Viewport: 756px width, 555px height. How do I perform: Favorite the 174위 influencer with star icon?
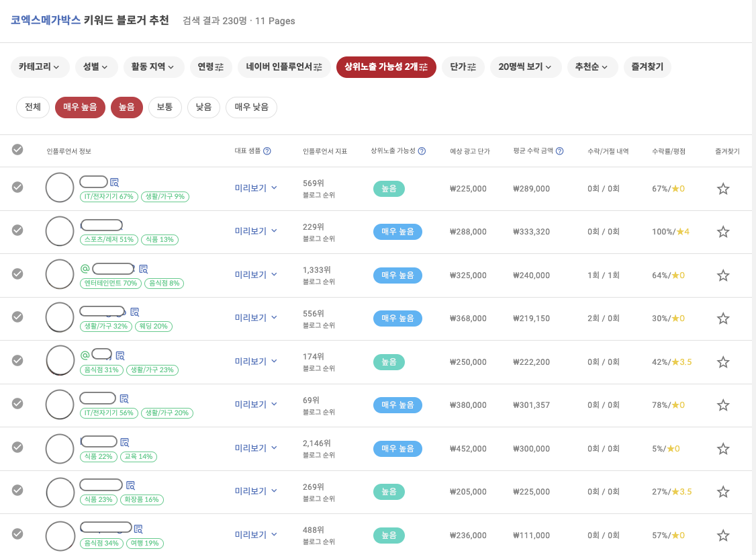click(722, 362)
